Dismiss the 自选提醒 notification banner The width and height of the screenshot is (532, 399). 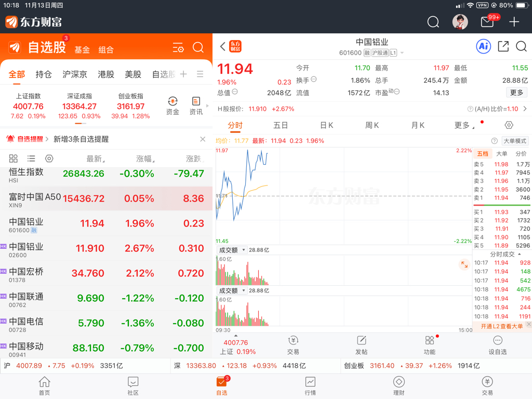(203, 139)
